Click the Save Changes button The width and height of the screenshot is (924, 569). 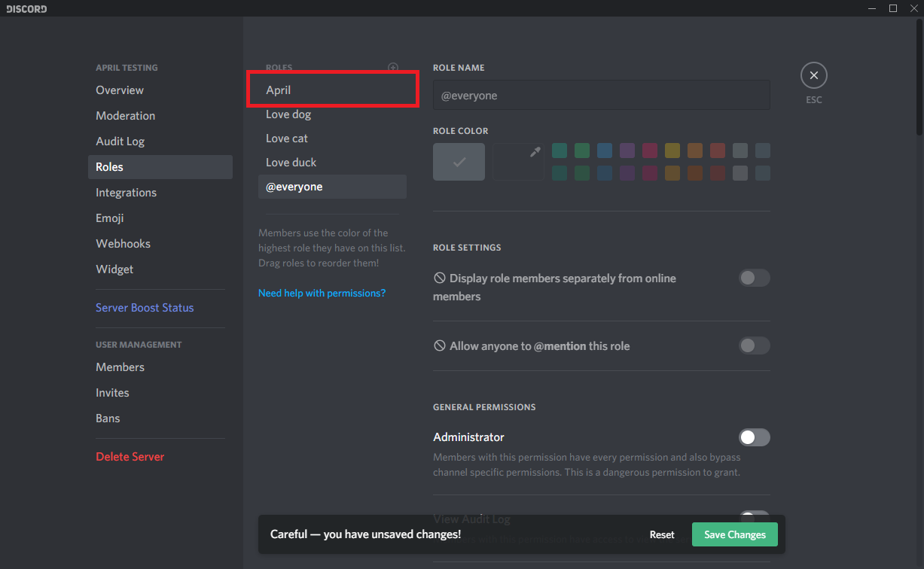[734, 534]
